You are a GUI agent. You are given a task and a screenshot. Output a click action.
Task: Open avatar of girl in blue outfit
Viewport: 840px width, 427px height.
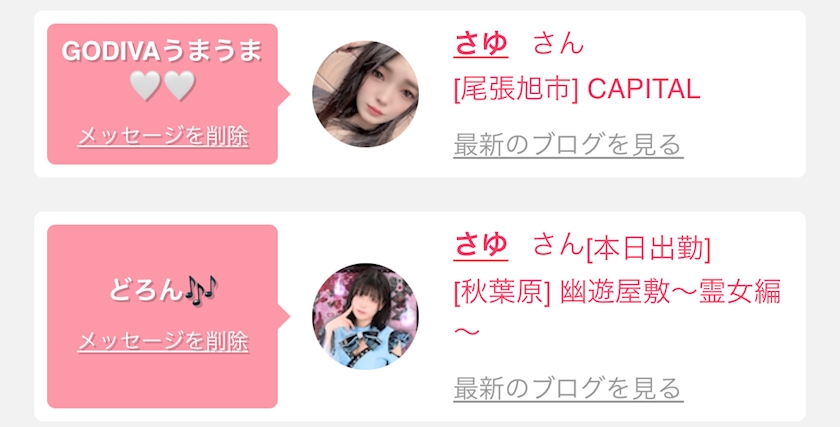[x=365, y=316]
